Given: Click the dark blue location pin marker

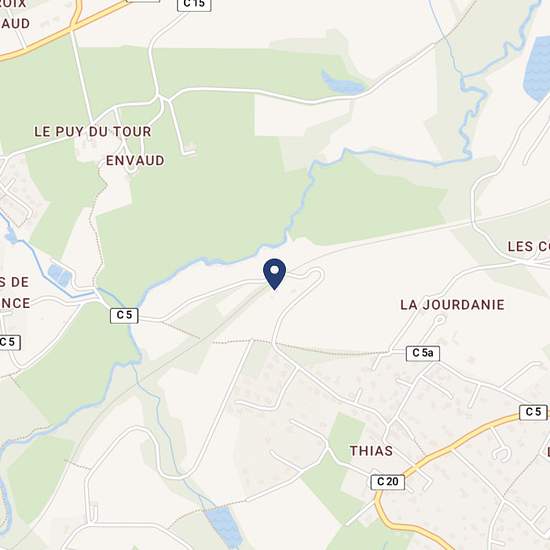Looking at the screenshot, I should coord(274,274).
